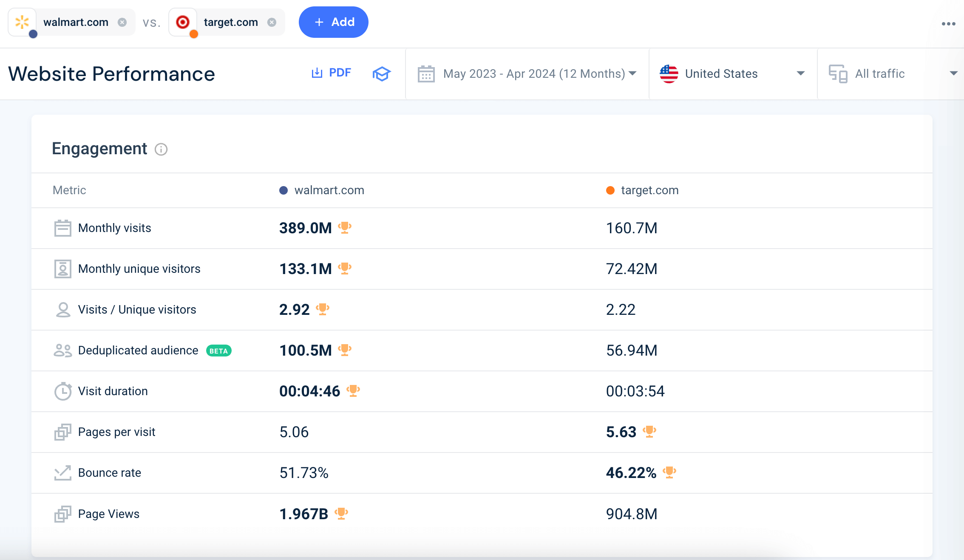Click the PDF download icon
Viewport: 964px width, 560px height.
click(318, 74)
